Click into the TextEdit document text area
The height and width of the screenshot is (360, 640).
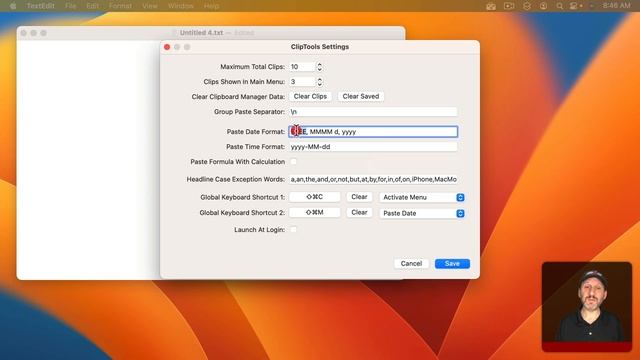pos(89,159)
